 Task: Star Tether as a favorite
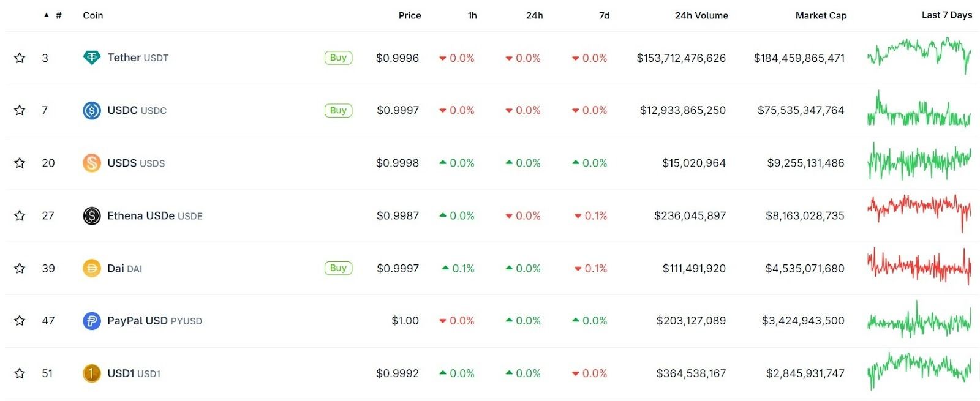pos(20,58)
